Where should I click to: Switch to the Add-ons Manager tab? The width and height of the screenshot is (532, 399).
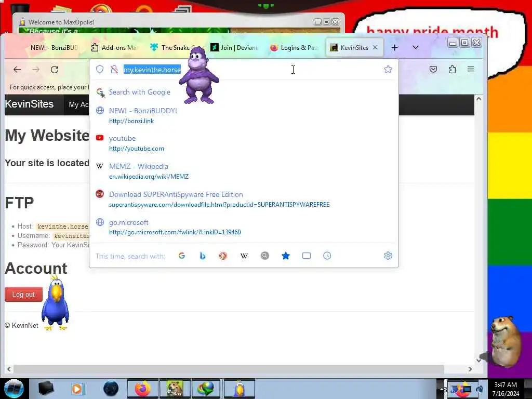114,47
